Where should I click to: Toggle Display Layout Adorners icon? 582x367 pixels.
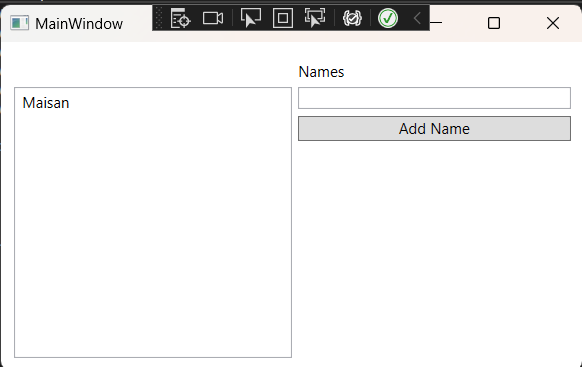[283, 18]
